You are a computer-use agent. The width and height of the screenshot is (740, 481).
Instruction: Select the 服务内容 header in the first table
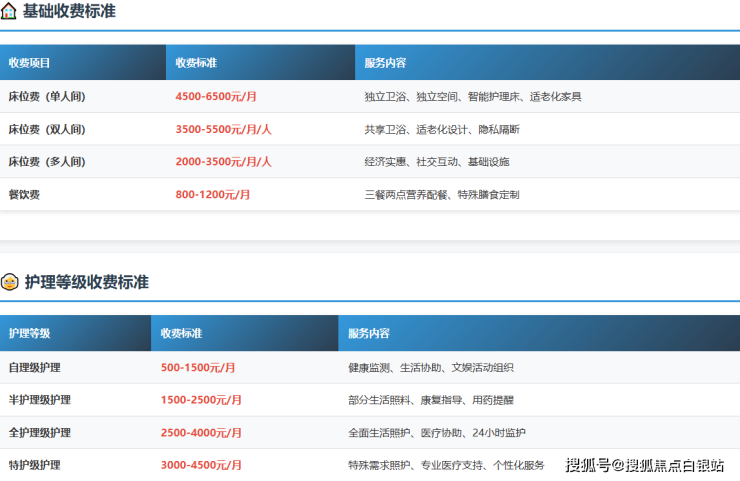pos(385,63)
